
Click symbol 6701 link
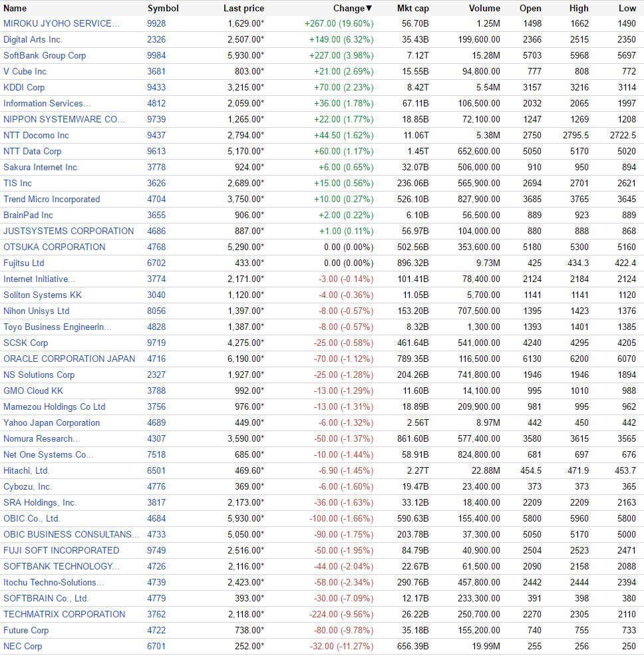156,646
